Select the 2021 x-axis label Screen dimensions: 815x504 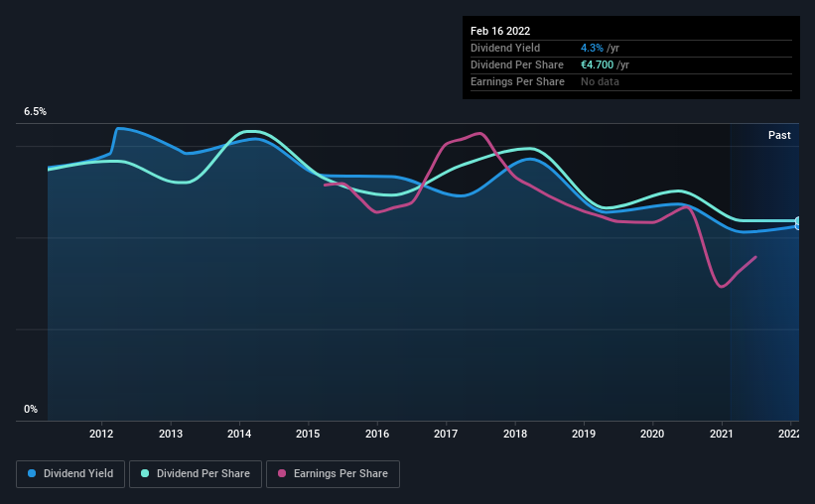click(721, 434)
